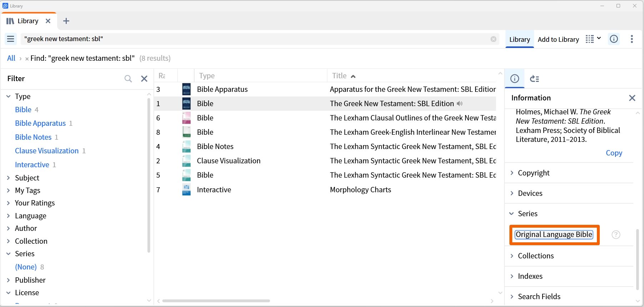Filter by Bible Notes type
Image resolution: width=644 pixels, height=307 pixels.
click(x=33, y=137)
